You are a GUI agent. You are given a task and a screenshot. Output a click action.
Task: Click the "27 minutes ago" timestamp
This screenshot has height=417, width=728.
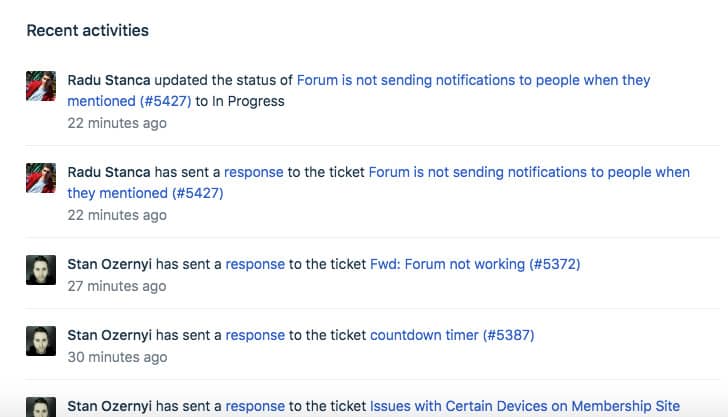[117, 286]
